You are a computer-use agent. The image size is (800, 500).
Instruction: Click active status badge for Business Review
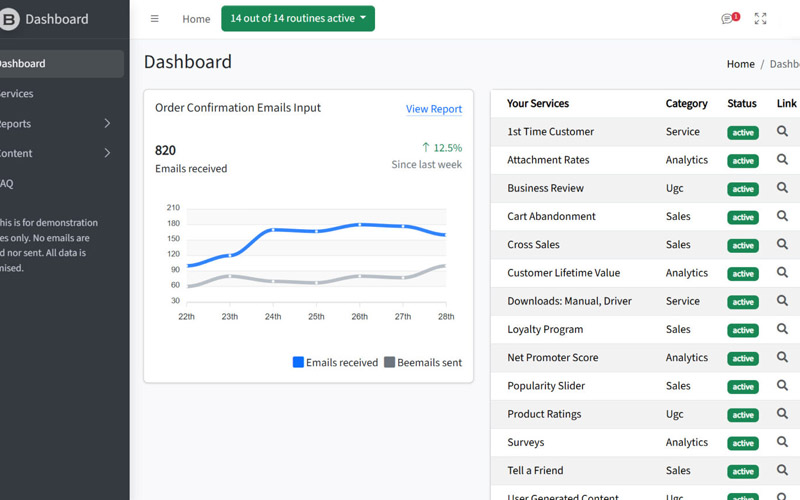(742, 189)
